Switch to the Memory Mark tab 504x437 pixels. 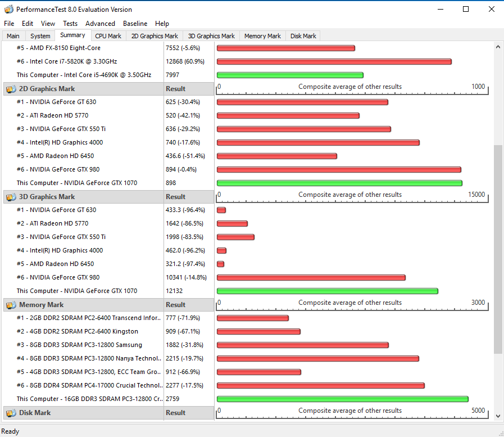click(262, 36)
